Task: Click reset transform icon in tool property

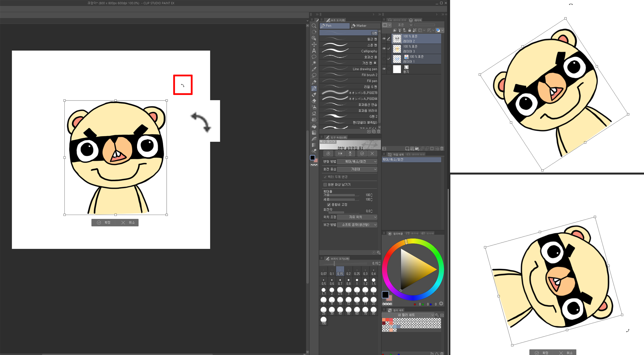Action: [x=328, y=154]
